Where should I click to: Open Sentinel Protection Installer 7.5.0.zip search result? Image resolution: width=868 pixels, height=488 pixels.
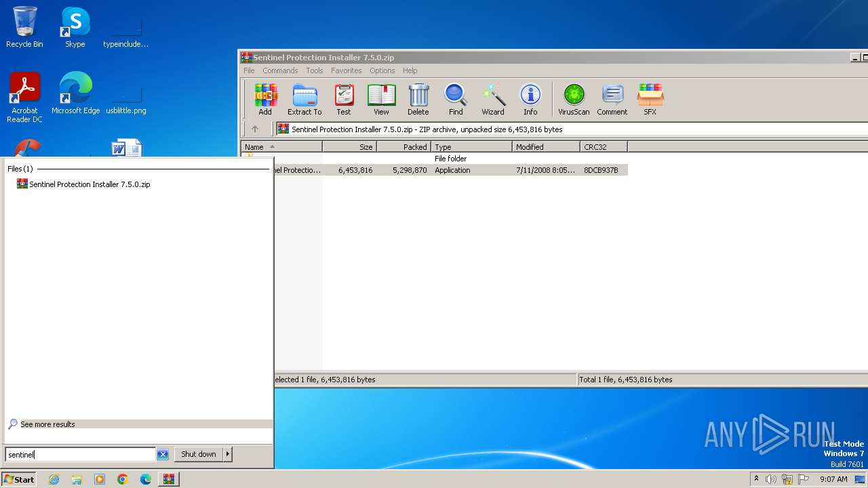point(90,184)
